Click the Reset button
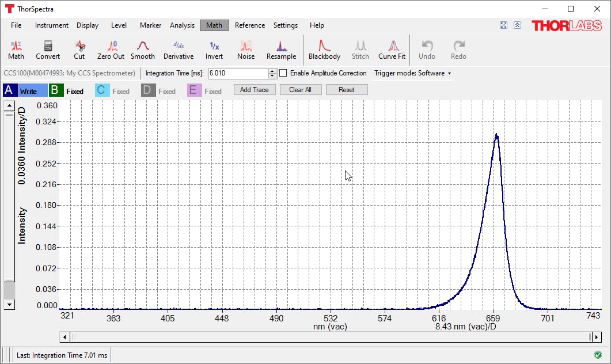 click(347, 90)
